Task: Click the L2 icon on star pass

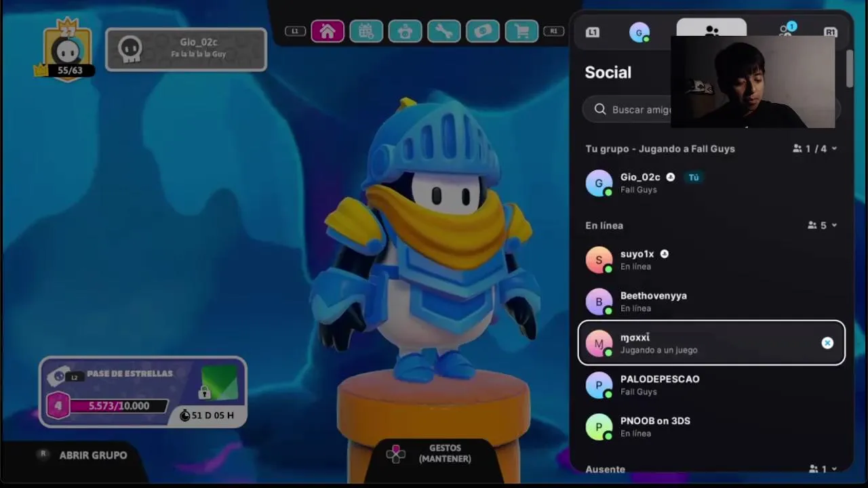Action: pos(75,377)
